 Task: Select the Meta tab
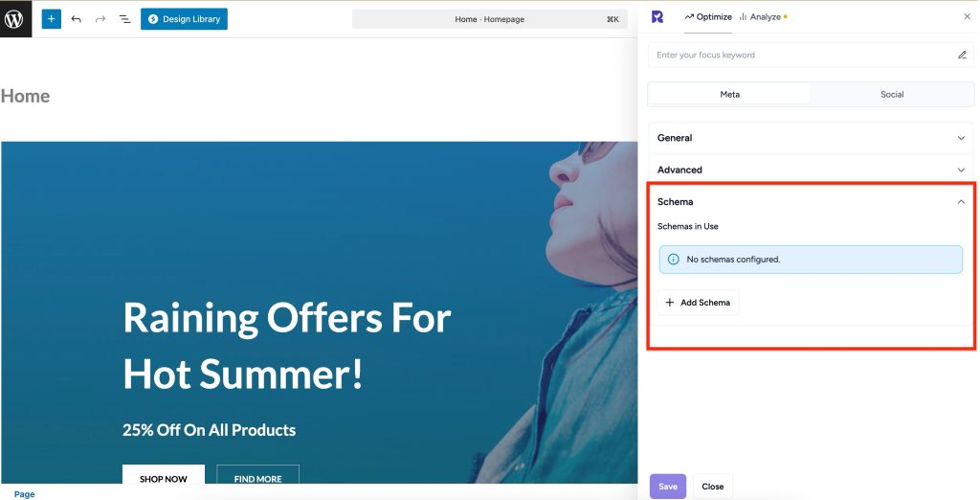(x=729, y=95)
